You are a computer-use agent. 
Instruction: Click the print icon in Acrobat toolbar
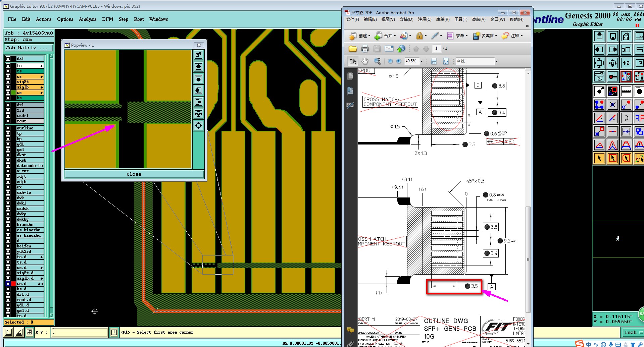[365, 49]
